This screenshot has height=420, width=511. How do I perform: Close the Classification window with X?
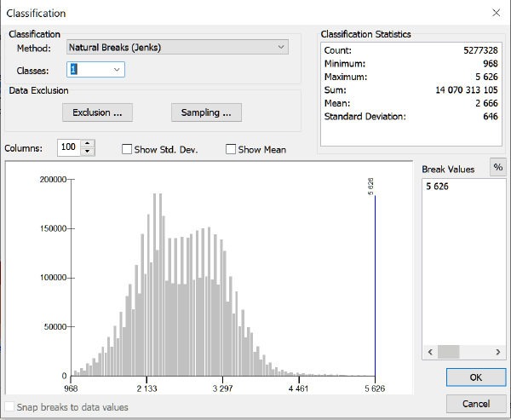click(496, 13)
